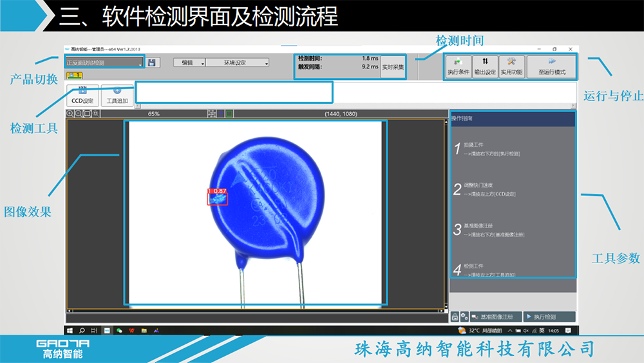The image size is (644, 363).
Task: Zoom out of the image view
Action: click(79, 113)
